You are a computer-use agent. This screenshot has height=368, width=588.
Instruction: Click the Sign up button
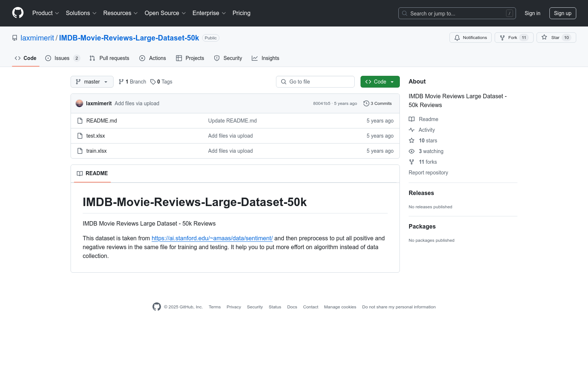click(x=563, y=13)
